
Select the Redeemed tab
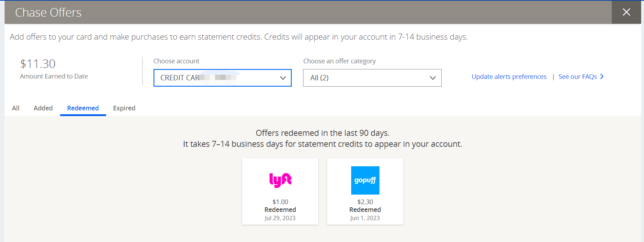[83, 108]
